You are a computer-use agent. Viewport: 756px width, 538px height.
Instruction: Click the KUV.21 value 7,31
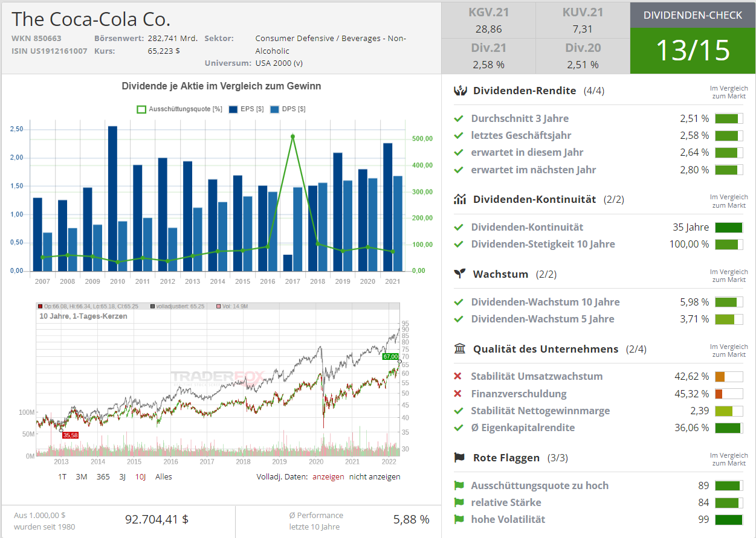pyautogui.click(x=583, y=29)
